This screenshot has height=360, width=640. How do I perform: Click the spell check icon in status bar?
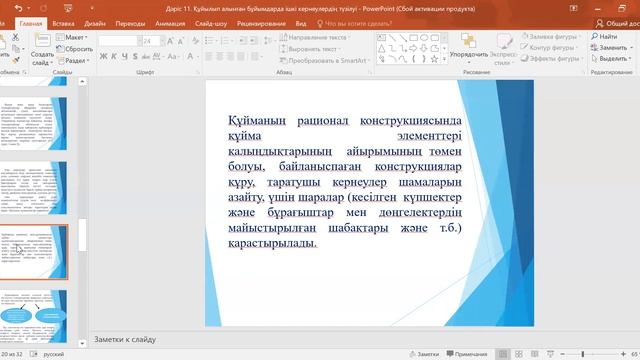tap(33, 354)
